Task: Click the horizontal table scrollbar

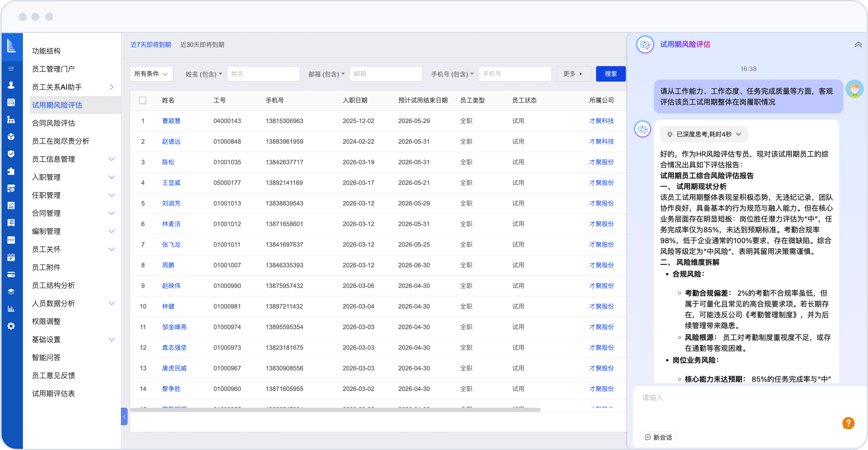Action: (335, 410)
